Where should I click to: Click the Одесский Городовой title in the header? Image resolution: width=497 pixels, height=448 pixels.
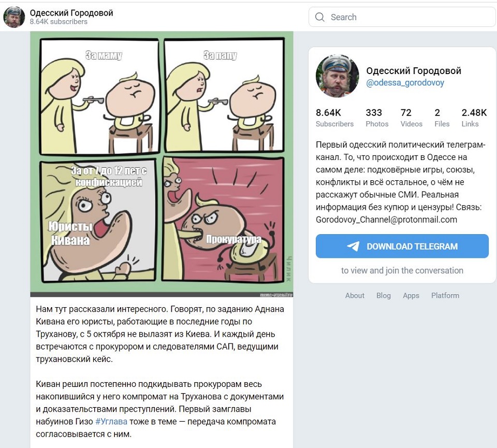71,13
